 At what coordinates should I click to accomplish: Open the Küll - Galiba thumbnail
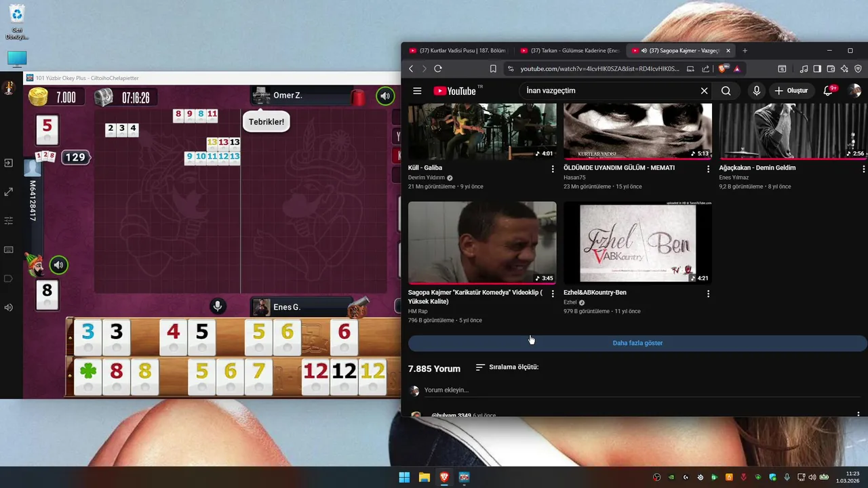click(x=482, y=131)
